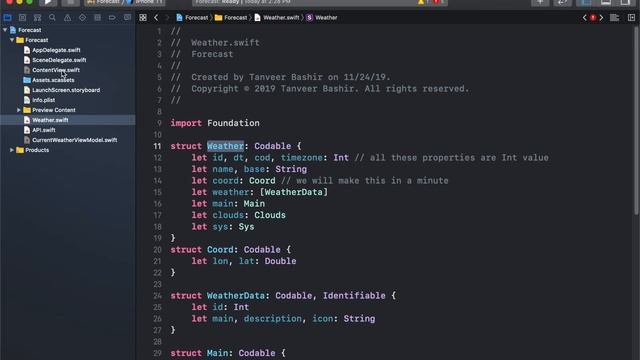Open ContentView.swift file

[x=56, y=70]
